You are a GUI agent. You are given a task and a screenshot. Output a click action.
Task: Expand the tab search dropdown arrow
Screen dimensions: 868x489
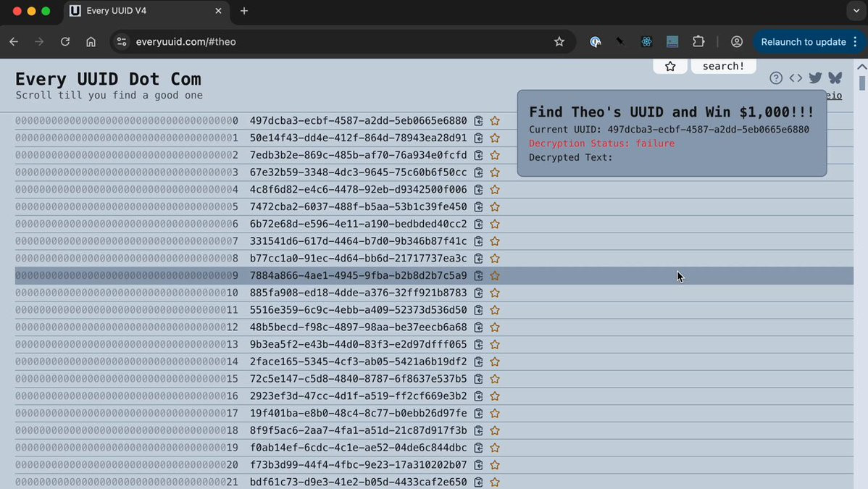pos(856,11)
